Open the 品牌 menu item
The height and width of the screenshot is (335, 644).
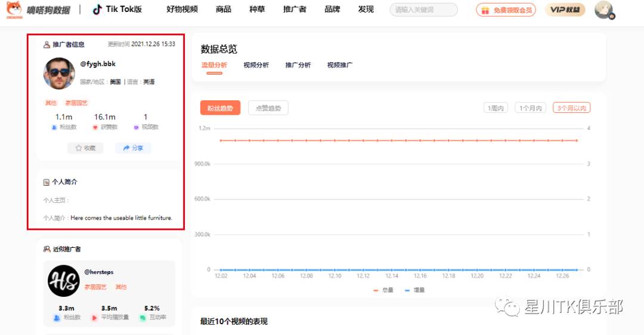coord(332,9)
